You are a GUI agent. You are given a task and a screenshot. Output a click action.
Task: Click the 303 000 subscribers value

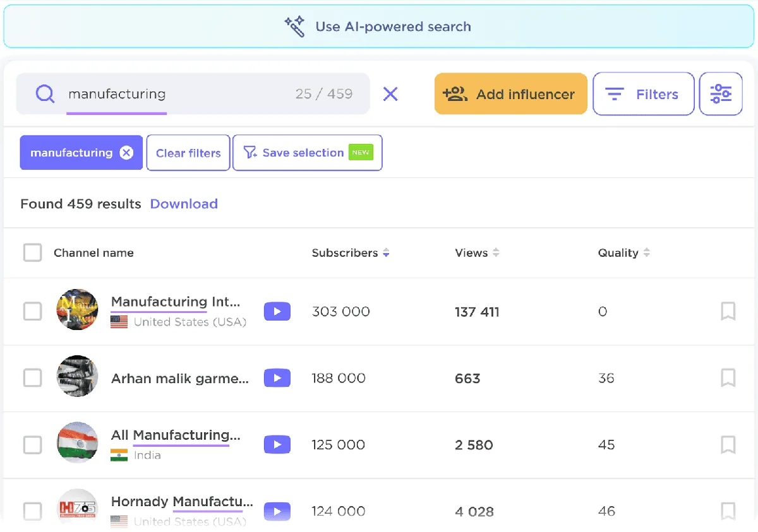pos(341,312)
